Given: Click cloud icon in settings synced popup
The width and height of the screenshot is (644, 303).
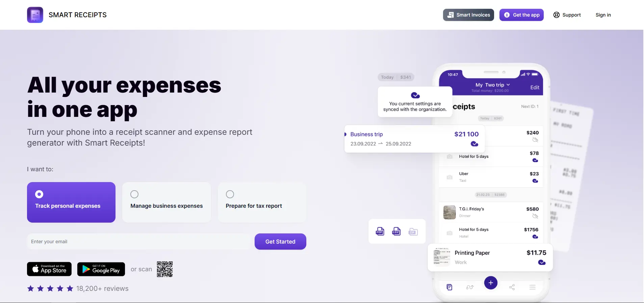Looking at the screenshot, I should (x=415, y=95).
